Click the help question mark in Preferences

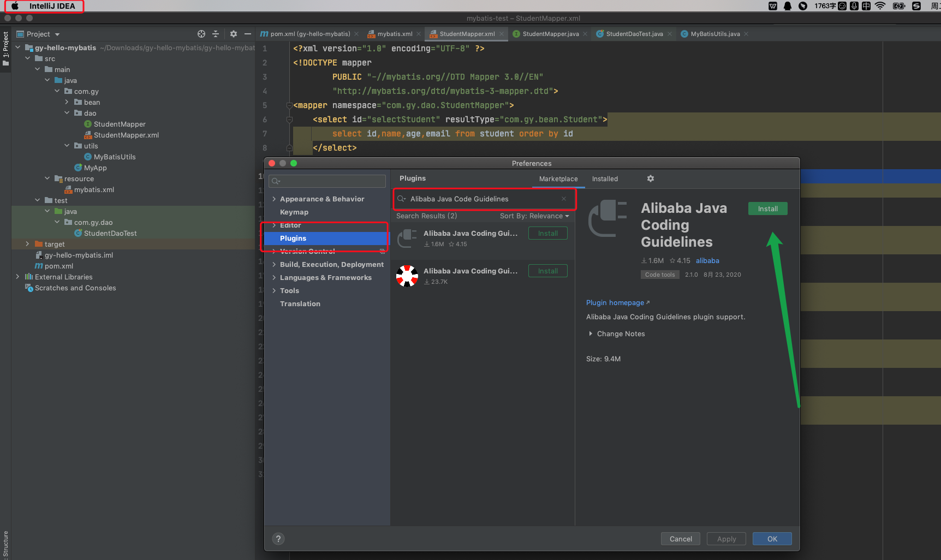(278, 539)
